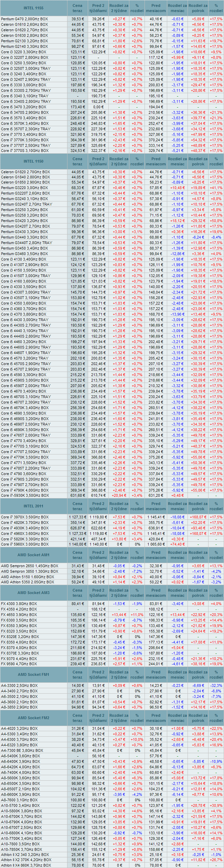Click the INTEL 1155 section header

click(33, 8)
